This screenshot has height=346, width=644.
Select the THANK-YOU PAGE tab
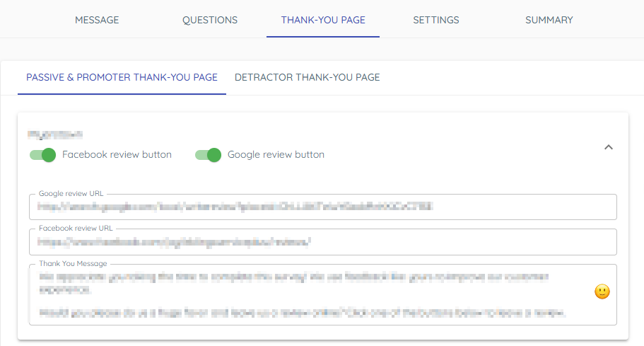coord(323,20)
